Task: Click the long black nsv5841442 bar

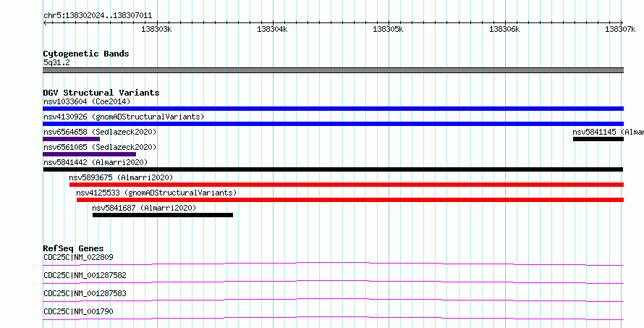Action: pyautogui.click(x=333, y=169)
